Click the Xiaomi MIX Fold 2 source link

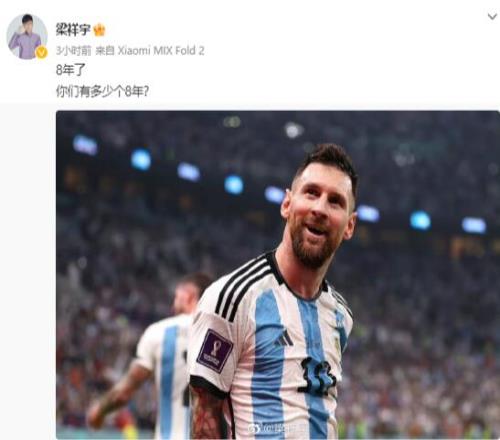[x=161, y=51]
